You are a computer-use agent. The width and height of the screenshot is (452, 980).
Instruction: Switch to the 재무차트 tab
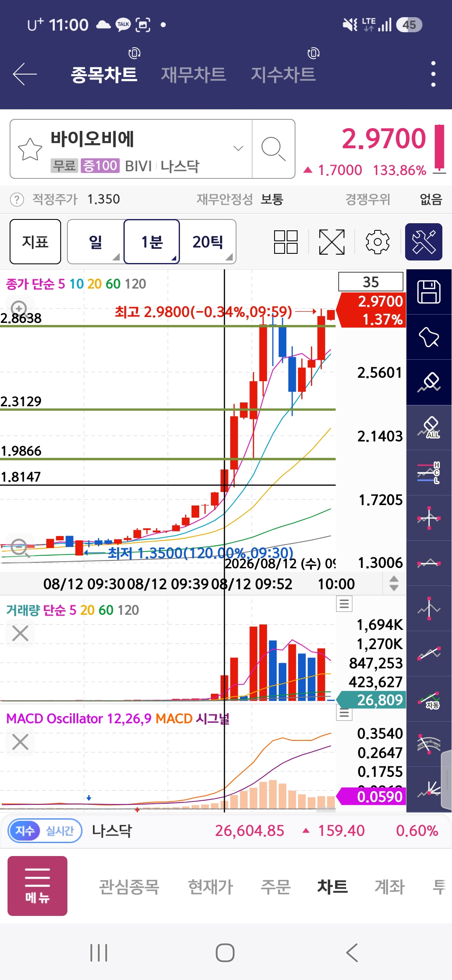click(193, 75)
